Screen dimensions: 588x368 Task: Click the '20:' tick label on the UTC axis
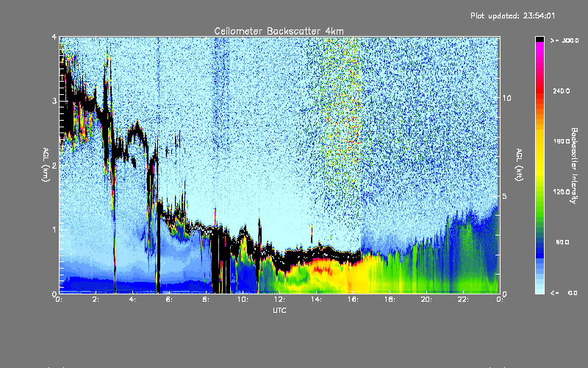tap(426, 300)
